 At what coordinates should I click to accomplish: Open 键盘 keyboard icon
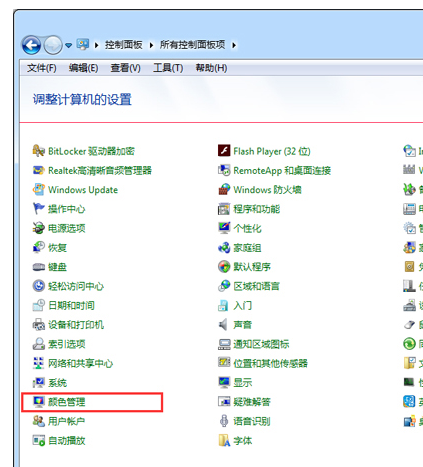click(x=39, y=267)
